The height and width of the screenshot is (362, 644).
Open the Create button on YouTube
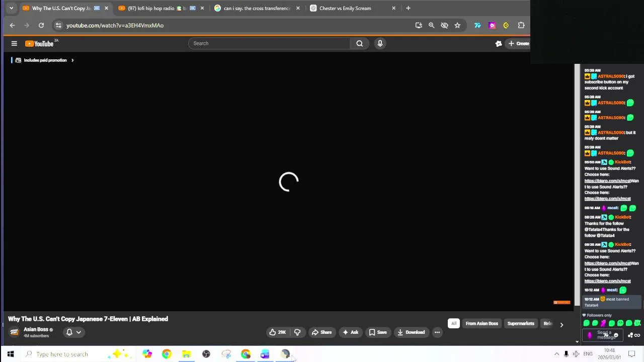tap(519, 44)
